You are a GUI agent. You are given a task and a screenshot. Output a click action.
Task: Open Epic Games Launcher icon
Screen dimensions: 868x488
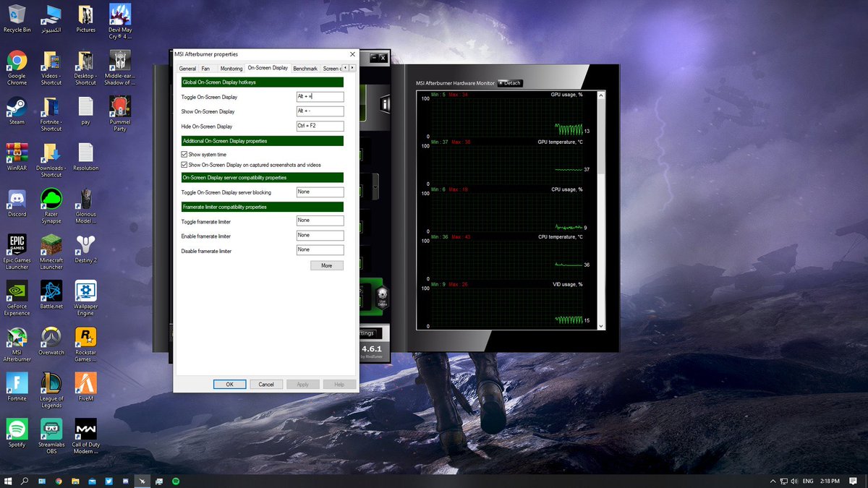click(17, 252)
